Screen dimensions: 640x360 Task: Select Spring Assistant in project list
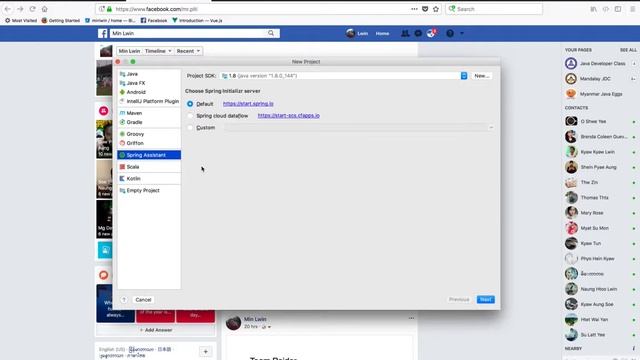click(149, 155)
